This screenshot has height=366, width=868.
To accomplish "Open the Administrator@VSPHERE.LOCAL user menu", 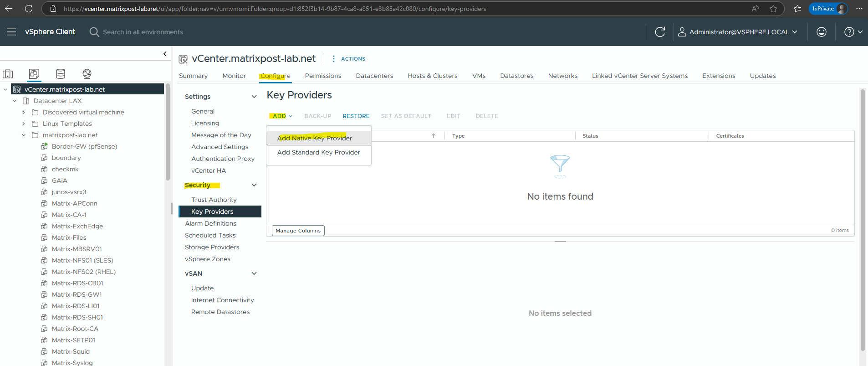I will pos(738,32).
